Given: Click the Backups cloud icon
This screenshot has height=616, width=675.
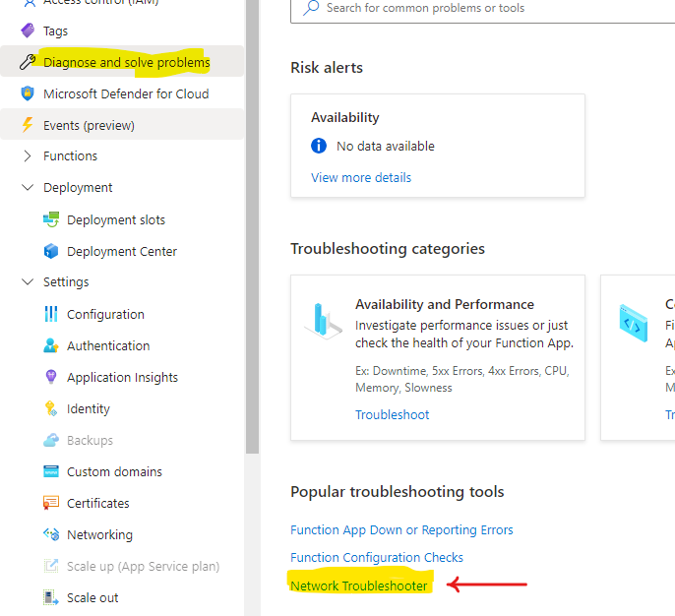Looking at the screenshot, I should click(x=51, y=440).
